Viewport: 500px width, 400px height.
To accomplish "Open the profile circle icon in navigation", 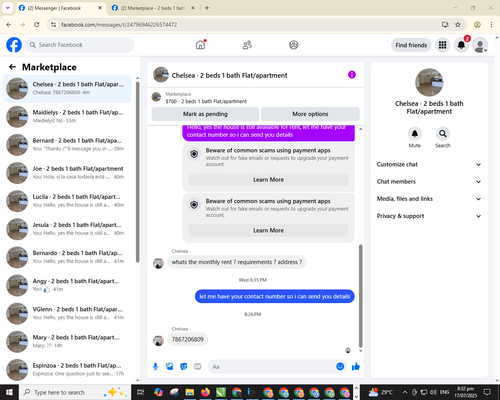I will tap(294, 45).
